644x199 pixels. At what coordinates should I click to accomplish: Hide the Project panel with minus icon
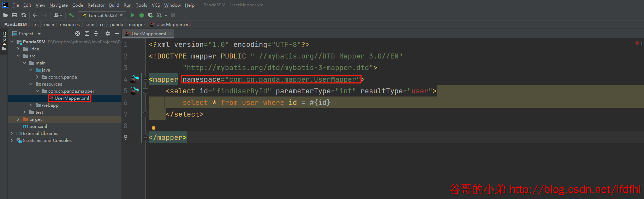(117, 33)
